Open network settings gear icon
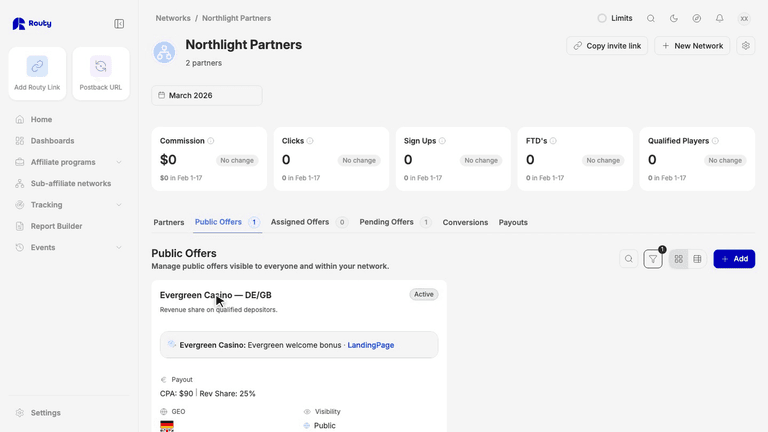Viewport: 768px width, 432px height. coord(745,46)
